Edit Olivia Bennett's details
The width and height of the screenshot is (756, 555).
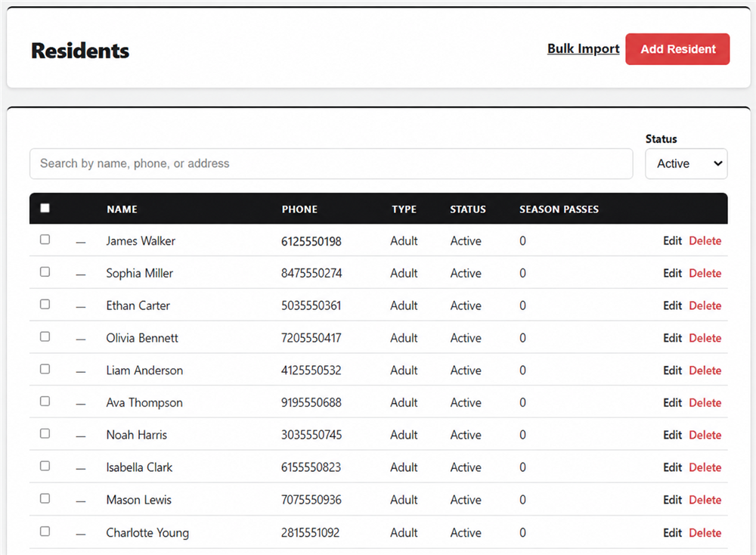click(x=672, y=337)
